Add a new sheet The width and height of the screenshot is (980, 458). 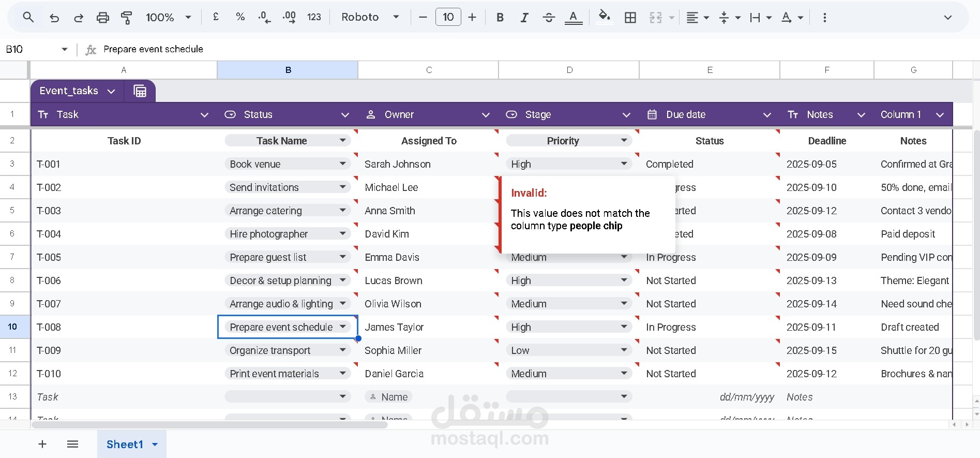coord(42,444)
